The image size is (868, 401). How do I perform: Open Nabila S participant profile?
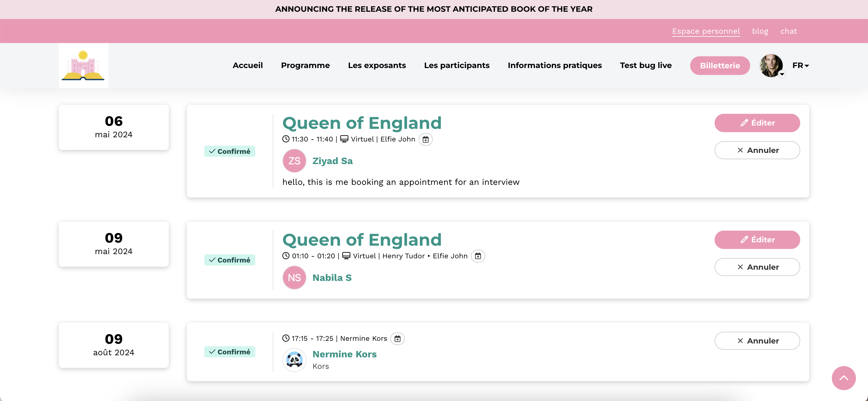332,278
